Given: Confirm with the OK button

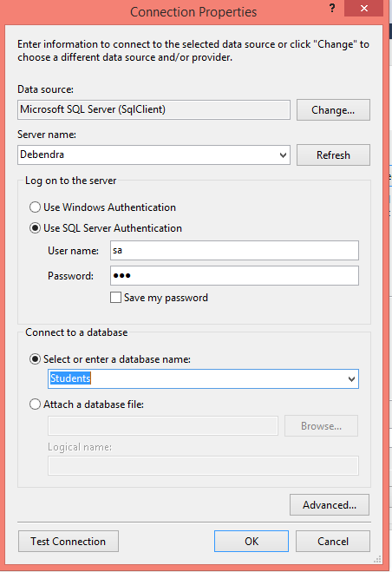Looking at the screenshot, I should 252,542.
